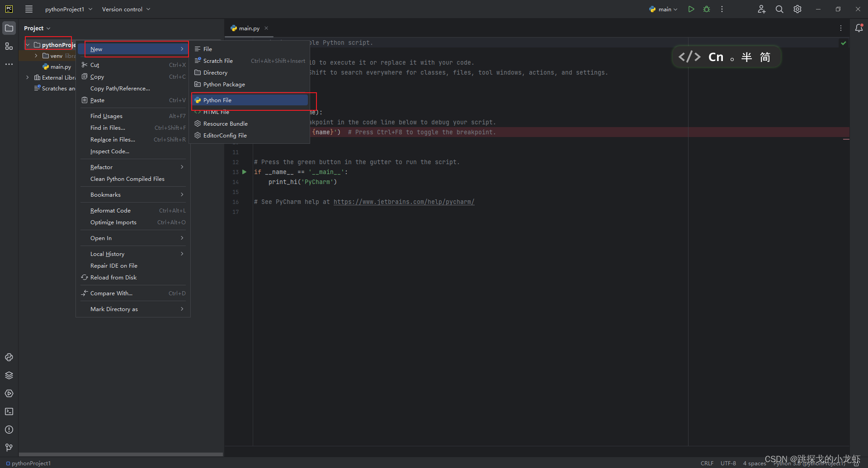Run the main configuration
Screen dimensions: 868x468
pos(691,9)
